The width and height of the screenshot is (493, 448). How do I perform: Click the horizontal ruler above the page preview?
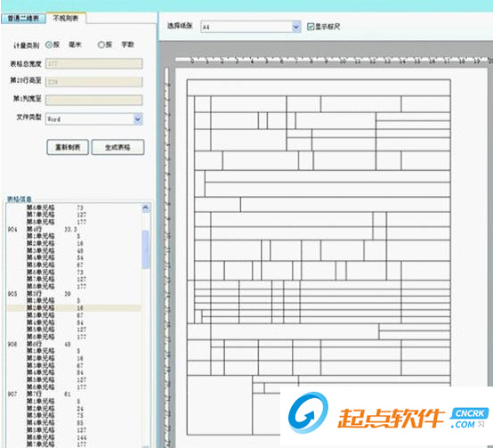334,61
